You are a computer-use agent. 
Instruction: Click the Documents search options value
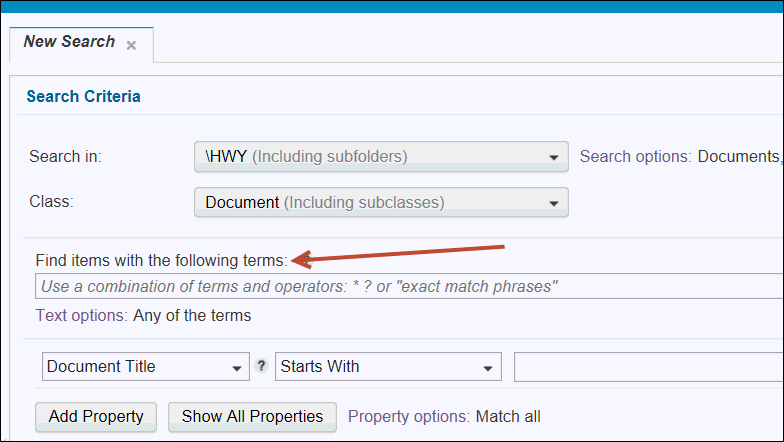point(739,156)
